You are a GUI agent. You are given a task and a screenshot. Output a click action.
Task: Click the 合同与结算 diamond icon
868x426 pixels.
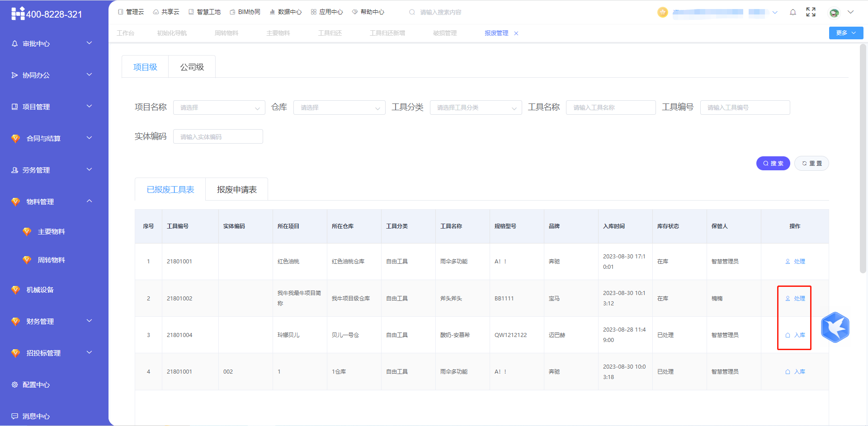pyautogui.click(x=16, y=139)
